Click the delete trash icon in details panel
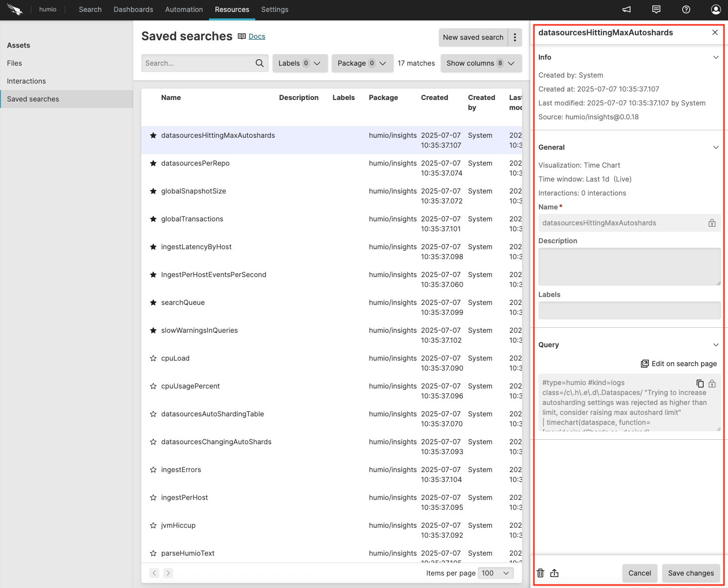The height and width of the screenshot is (588, 728). [x=540, y=573]
